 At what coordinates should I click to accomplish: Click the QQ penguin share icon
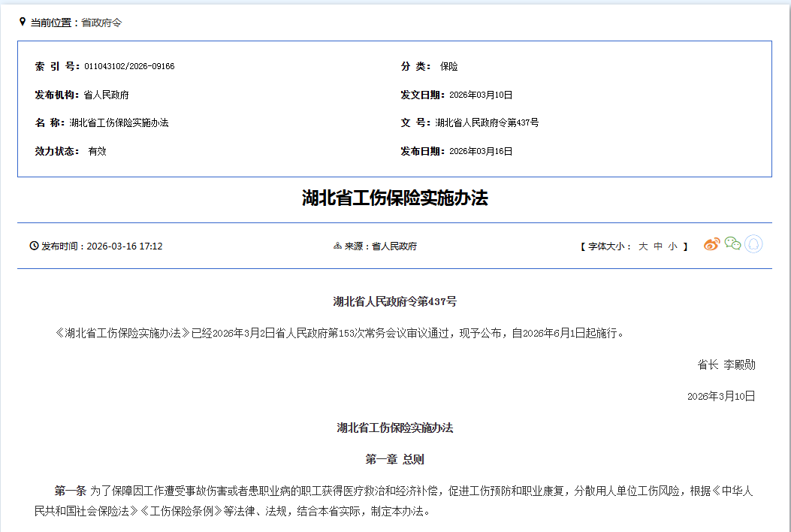pyautogui.click(x=753, y=244)
